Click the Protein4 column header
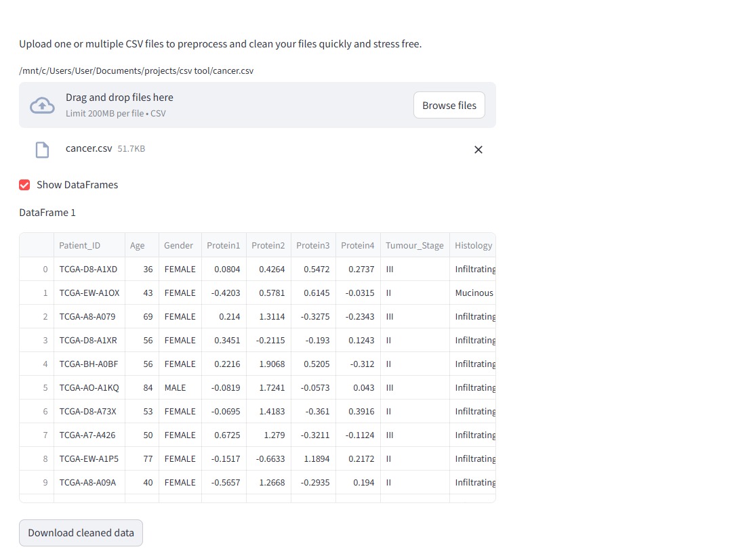 [x=359, y=245]
